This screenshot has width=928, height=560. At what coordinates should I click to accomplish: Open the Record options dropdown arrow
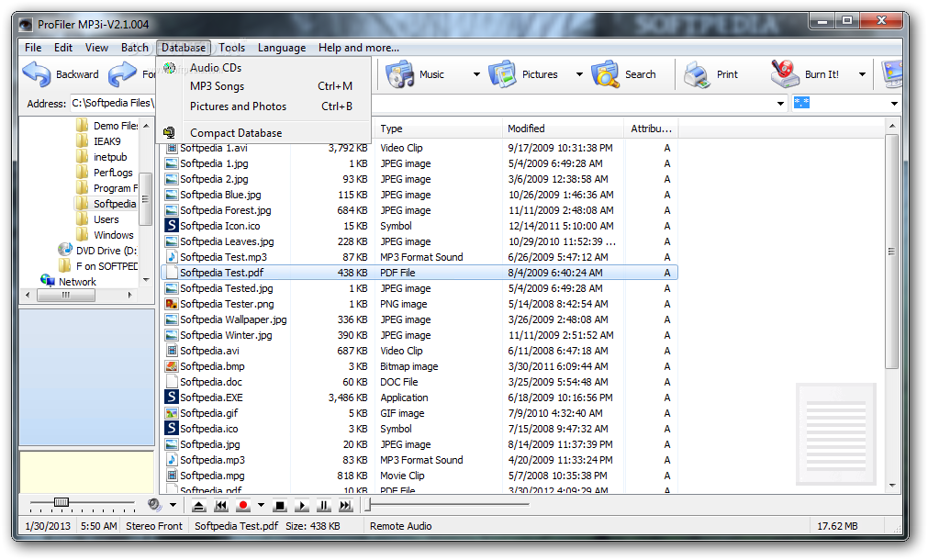[x=261, y=505]
